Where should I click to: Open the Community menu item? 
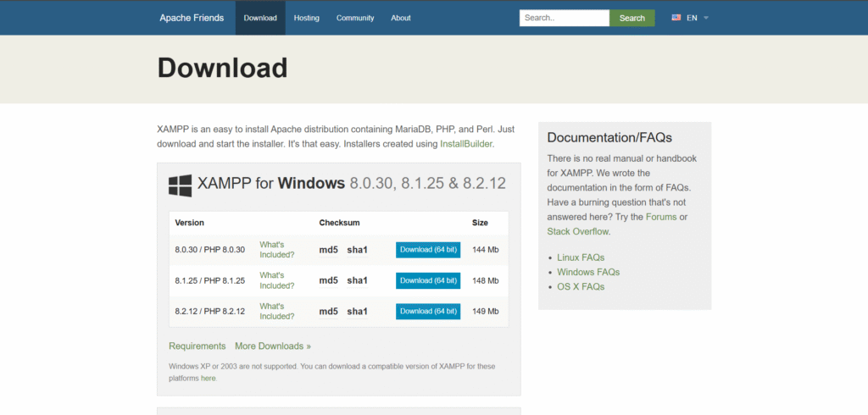(354, 18)
